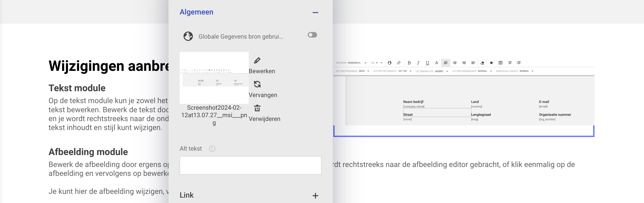644x203 pixels.
Task: Click the Bewerken label
Action: click(x=262, y=71)
